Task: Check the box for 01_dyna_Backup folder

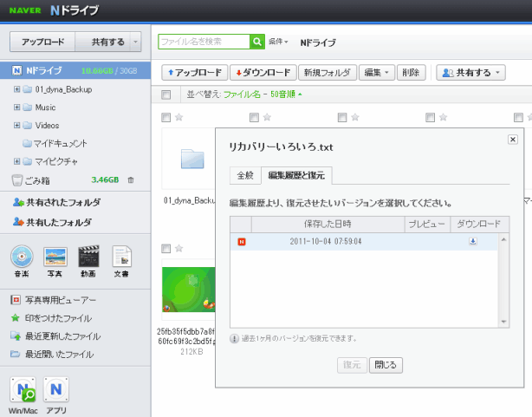Action: (165, 118)
